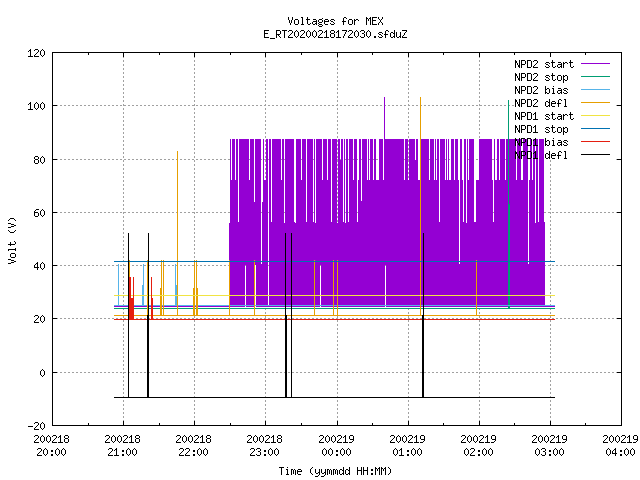Screen dimensions: 640x480
Task: Click the 200219 02:00 x-axis tick label
Action: pos(478,446)
